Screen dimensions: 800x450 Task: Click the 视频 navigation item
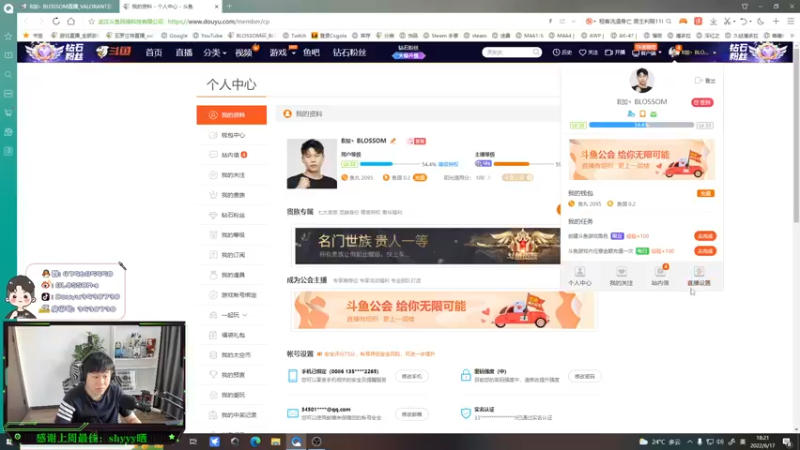pyautogui.click(x=244, y=53)
